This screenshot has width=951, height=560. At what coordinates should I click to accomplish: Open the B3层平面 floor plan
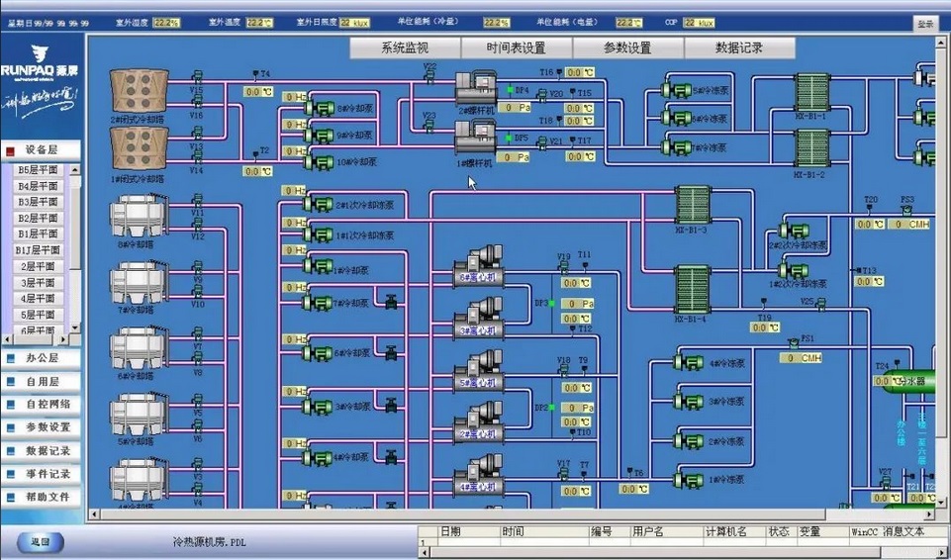click(39, 202)
